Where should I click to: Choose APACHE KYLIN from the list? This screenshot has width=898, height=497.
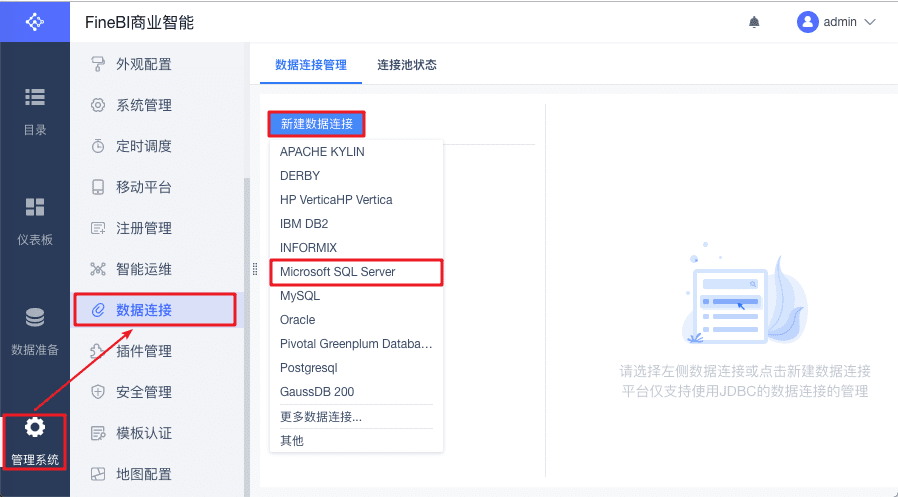(356, 152)
